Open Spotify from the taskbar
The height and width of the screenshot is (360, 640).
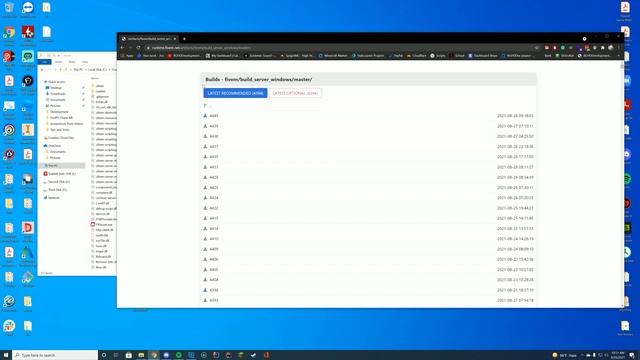point(179,355)
